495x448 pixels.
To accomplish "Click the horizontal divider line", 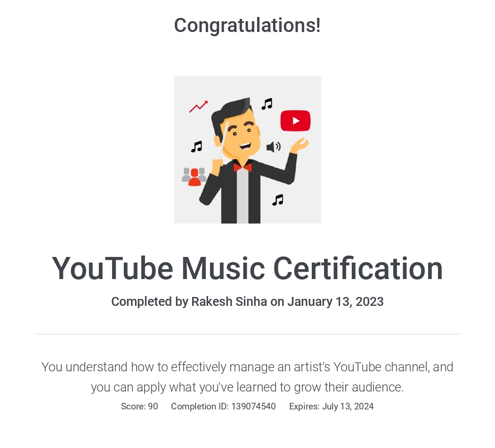I will (248, 334).
